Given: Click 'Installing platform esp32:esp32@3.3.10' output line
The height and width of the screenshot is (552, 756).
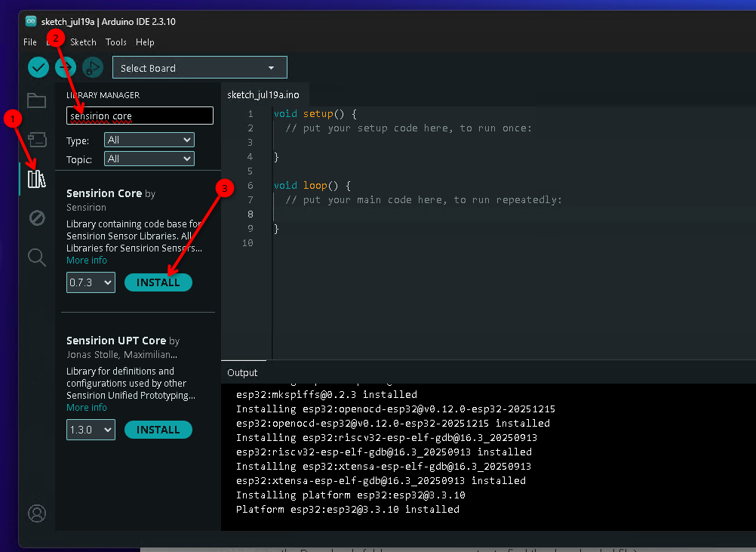Looking at the screenshot, I should click(x=351, y=495).
